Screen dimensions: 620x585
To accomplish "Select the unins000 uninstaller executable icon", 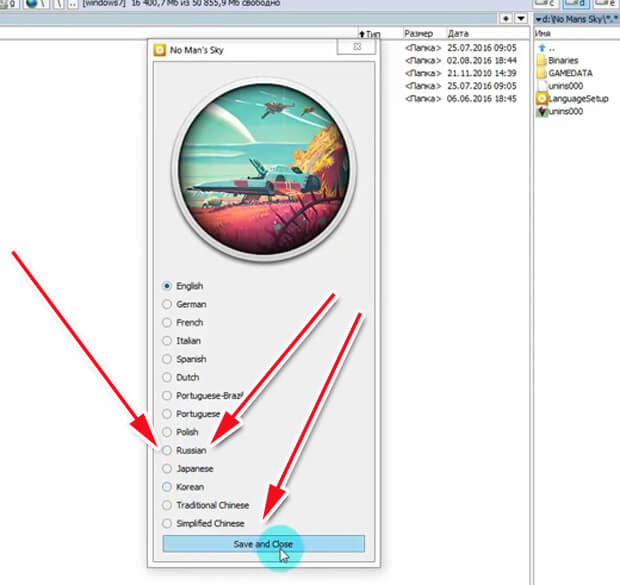I will tap(542, 111).
